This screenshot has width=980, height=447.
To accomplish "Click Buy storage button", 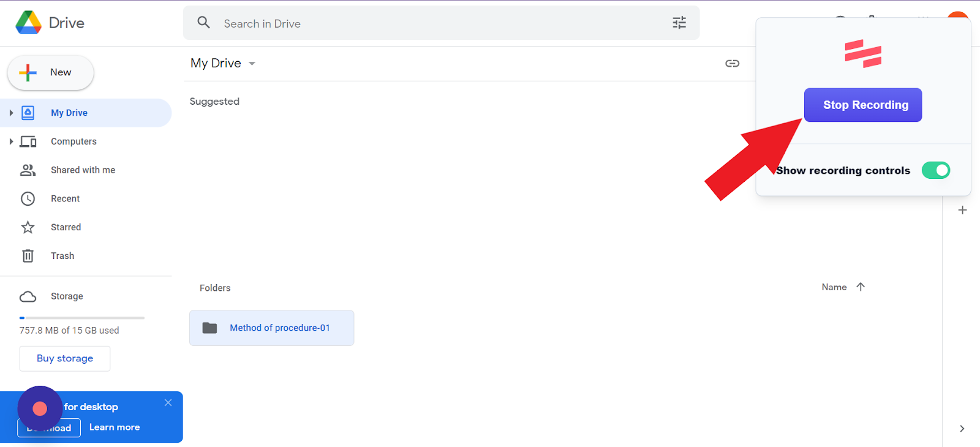I will (x=65, y=359).
